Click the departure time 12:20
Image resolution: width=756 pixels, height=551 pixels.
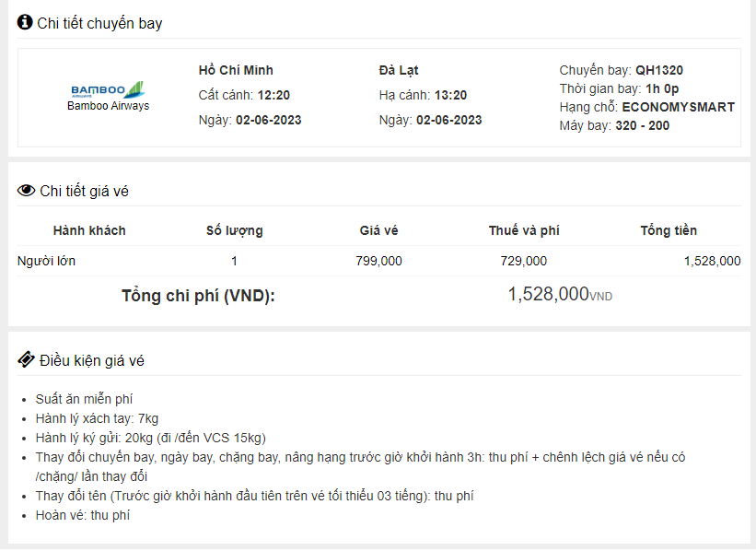[x=273, y=95]
